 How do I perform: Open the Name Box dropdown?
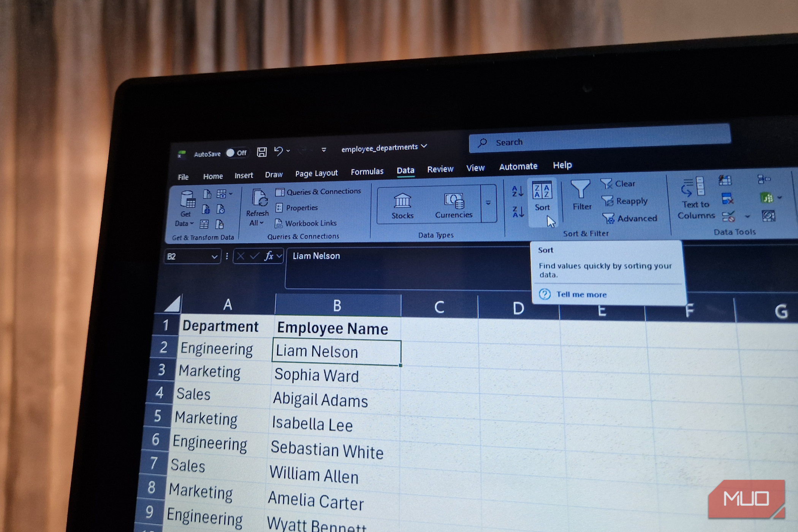pyautogui.click(x=214, y=257)
